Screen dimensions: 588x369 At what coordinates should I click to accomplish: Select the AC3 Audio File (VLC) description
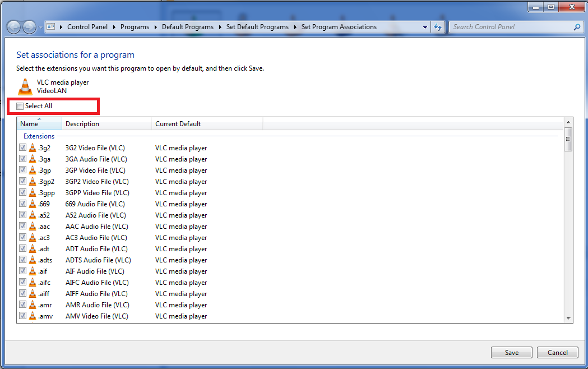(x=96, y=238)
